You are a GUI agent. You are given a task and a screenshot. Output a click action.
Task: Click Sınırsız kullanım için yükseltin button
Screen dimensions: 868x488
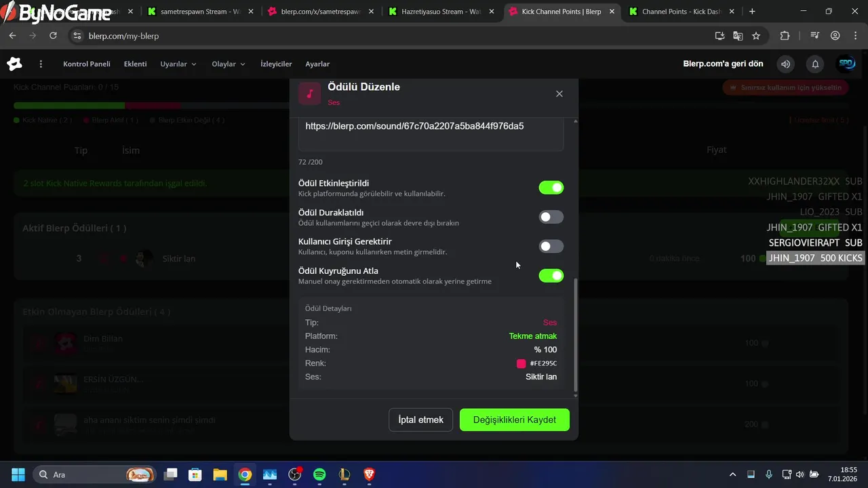pos(785,87)
